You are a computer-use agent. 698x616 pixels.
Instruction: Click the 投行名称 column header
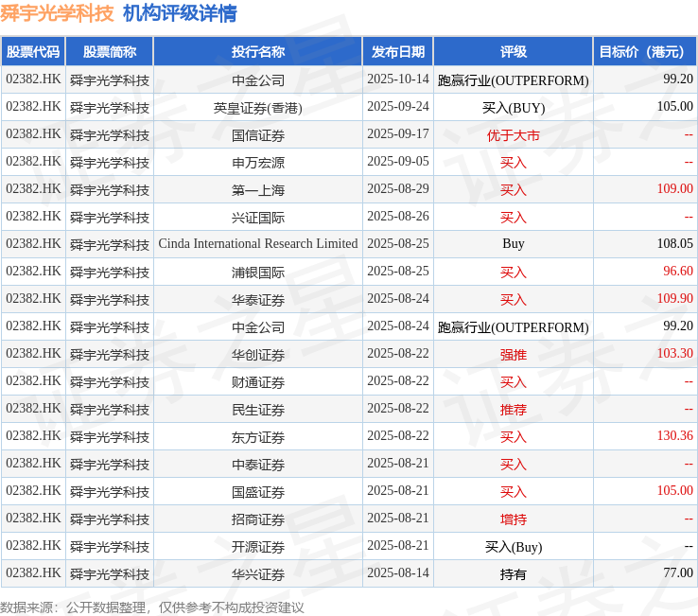click(x=258, y=52)
